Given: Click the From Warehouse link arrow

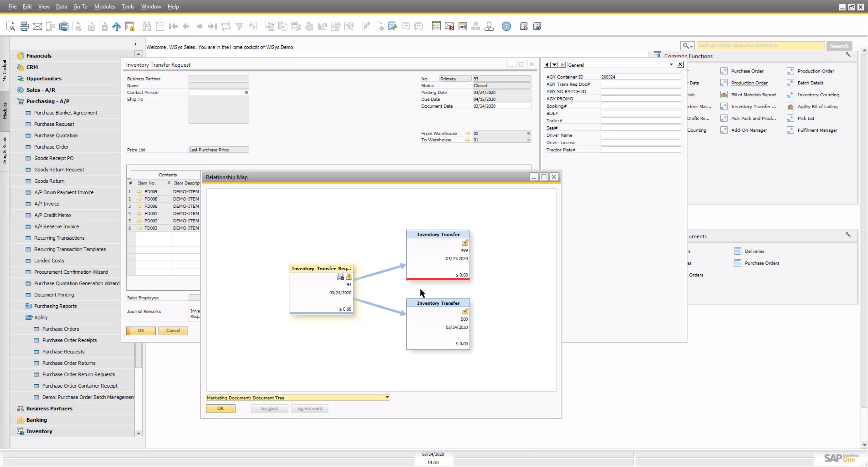Looking at the screenshot, I should click(x=467, y=133).
